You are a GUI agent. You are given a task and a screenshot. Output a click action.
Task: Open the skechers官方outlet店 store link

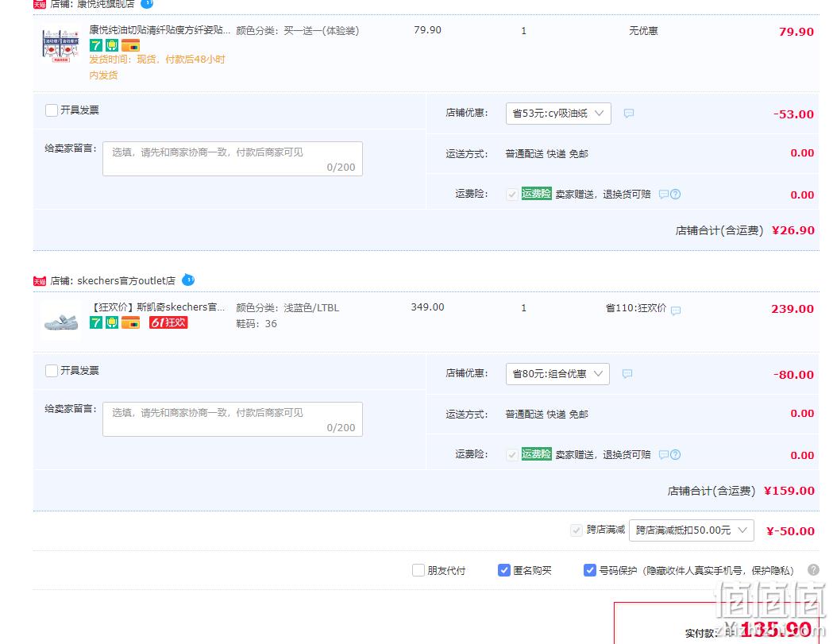[126, 280]
